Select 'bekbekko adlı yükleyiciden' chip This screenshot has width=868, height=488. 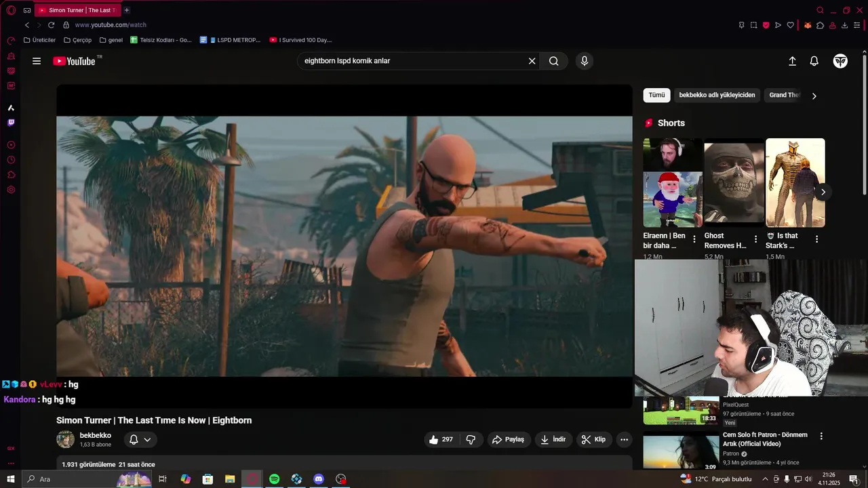click(x=717, y=95)
